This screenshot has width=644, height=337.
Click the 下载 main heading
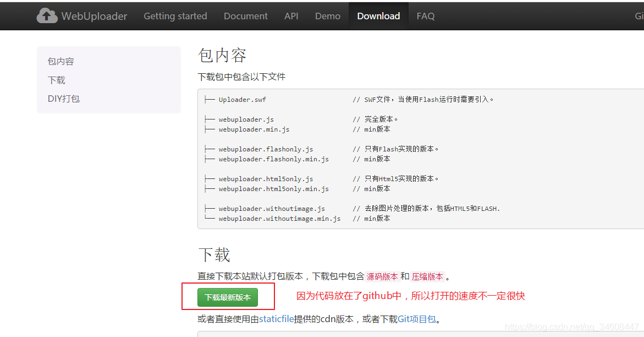pyautogui.click(x=214, y=255)
